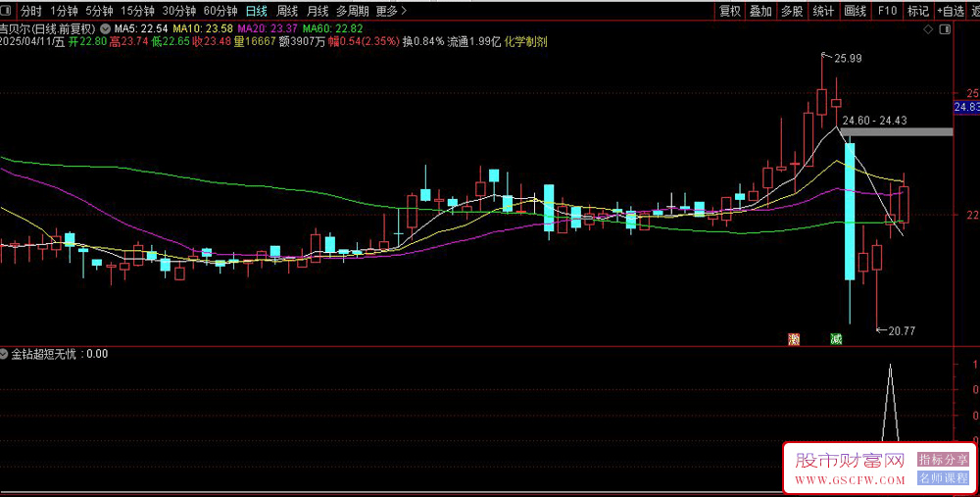The image size is (980, 497).
Task: Click the gray 24.60 - 24.43 gap bar
Action: coord(897,132)
